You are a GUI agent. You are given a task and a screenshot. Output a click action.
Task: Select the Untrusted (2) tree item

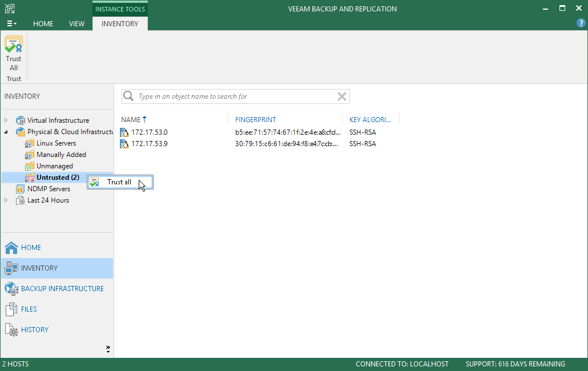tap(58, 178)
